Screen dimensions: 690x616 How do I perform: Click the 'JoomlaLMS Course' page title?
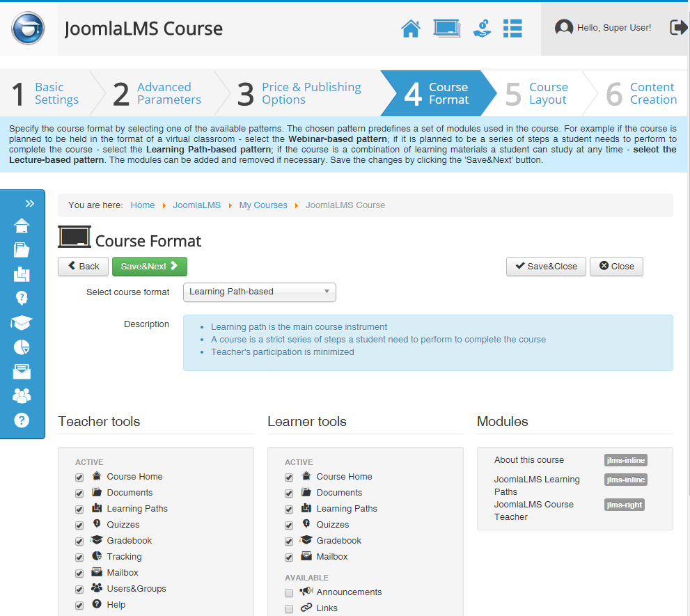(143, 29)
